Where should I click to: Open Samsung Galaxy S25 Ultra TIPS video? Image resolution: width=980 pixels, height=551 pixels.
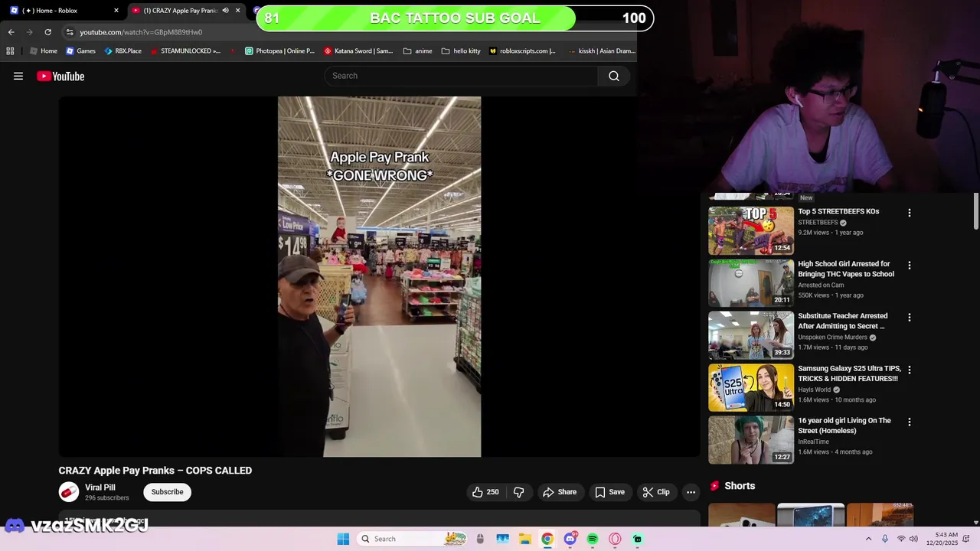point(848,373)
